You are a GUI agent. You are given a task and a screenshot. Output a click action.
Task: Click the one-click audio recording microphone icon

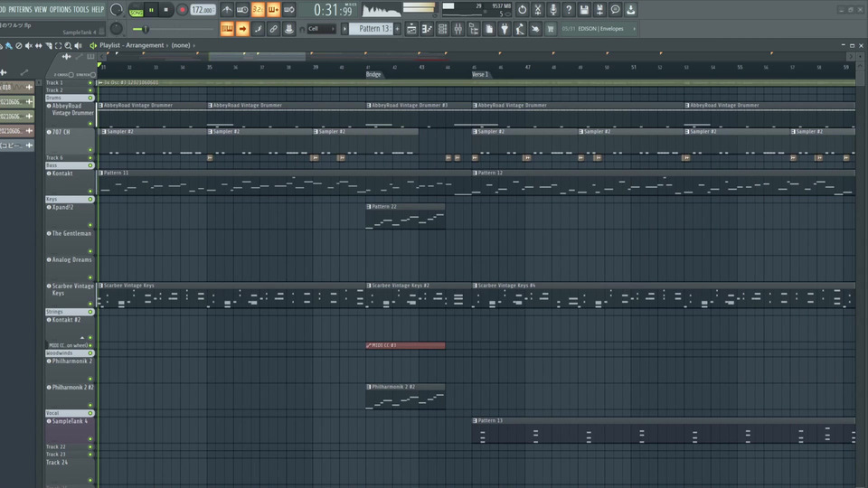coord(553,10)
